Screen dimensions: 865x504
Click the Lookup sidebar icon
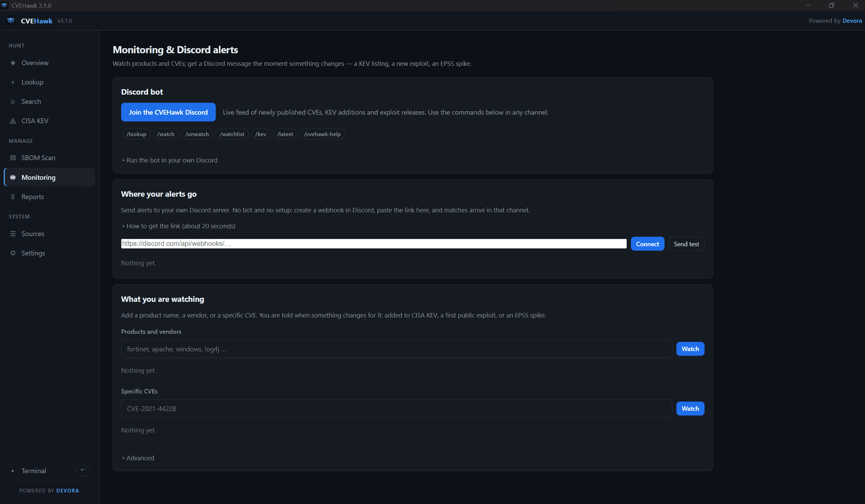(13, 82)
